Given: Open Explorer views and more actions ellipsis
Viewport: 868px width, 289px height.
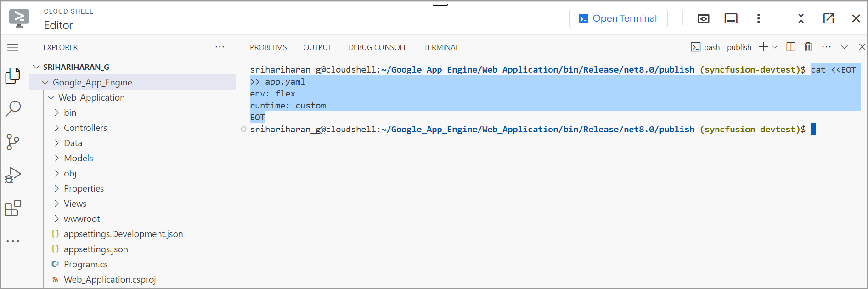Looking at the screenshot, I should pos(220,47).
